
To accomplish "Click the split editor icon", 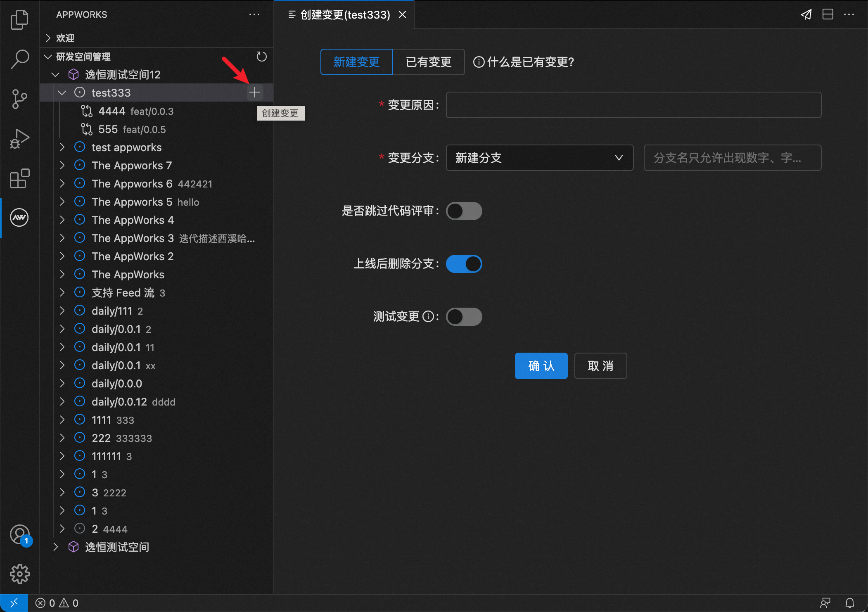I will coord(828,14).
